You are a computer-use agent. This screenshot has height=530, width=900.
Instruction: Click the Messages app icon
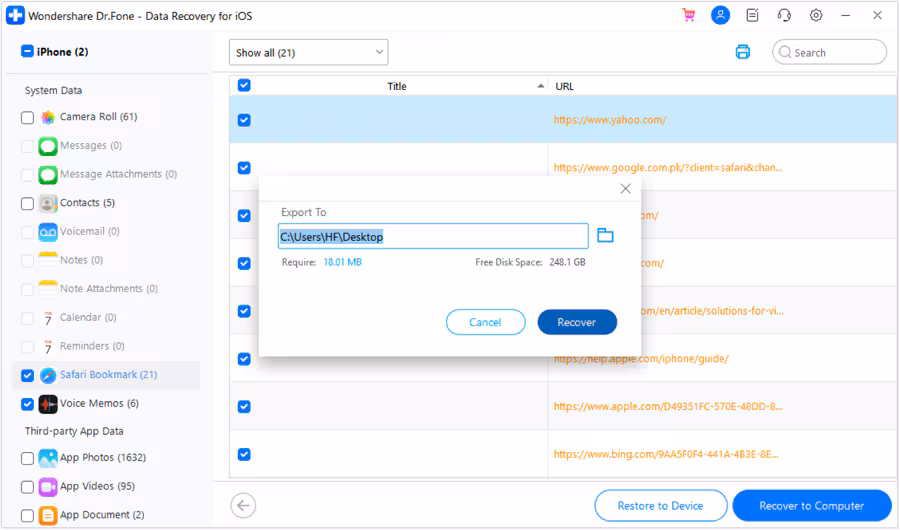(48, 146)
